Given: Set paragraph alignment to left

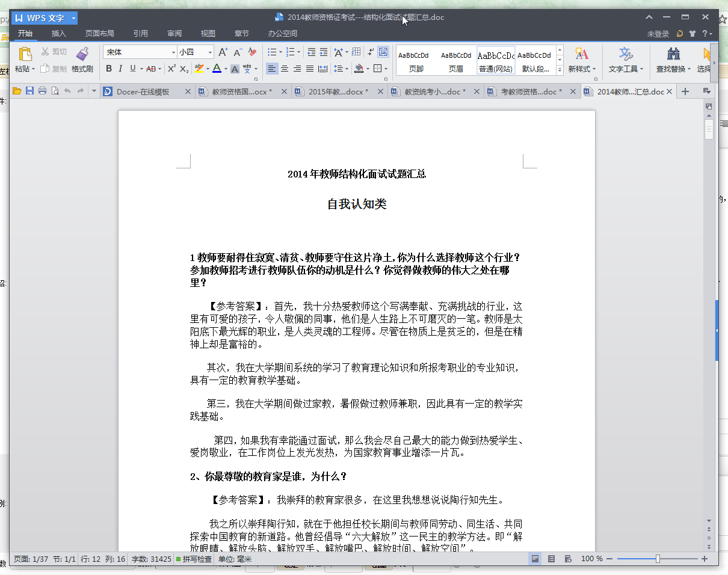Looking at the screenshot, I should [x=272, y=69].
